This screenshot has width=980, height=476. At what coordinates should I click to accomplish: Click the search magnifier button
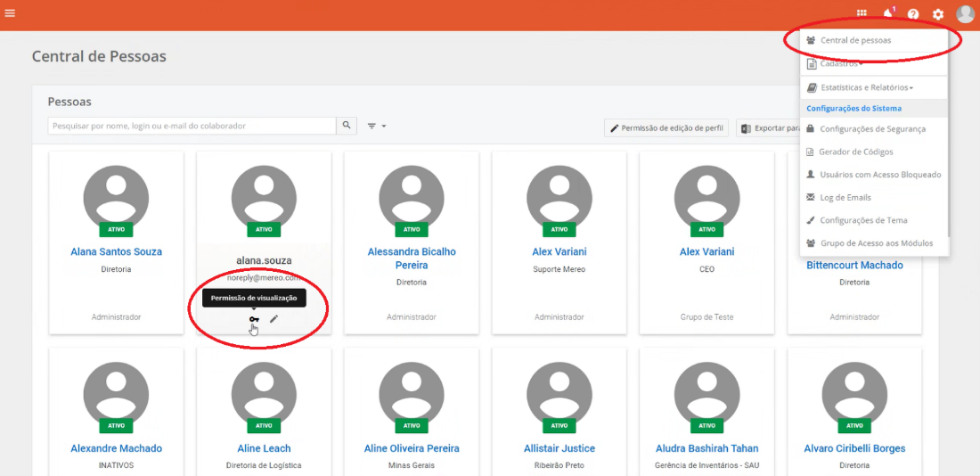pos(347,126)
